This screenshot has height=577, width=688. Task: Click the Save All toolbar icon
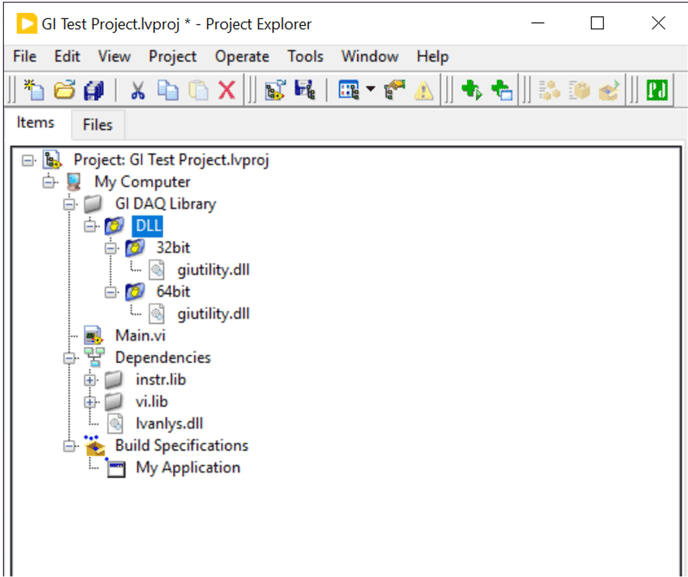(94, 91)
